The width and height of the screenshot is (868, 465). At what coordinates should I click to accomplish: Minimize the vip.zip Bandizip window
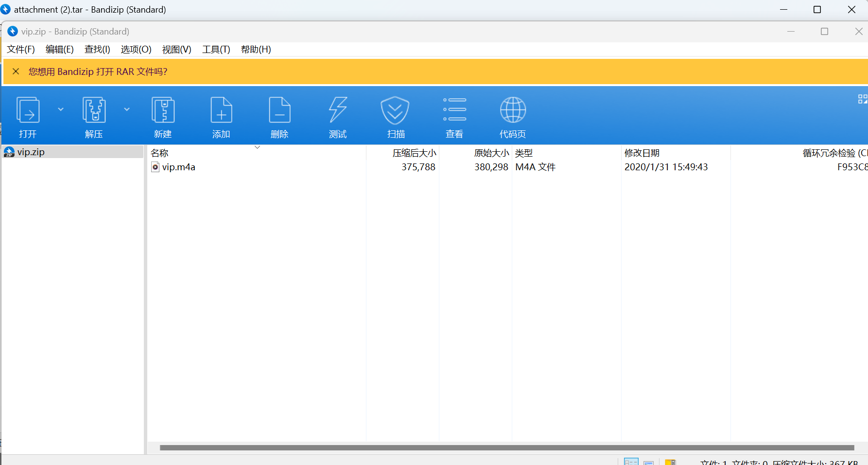791,32
